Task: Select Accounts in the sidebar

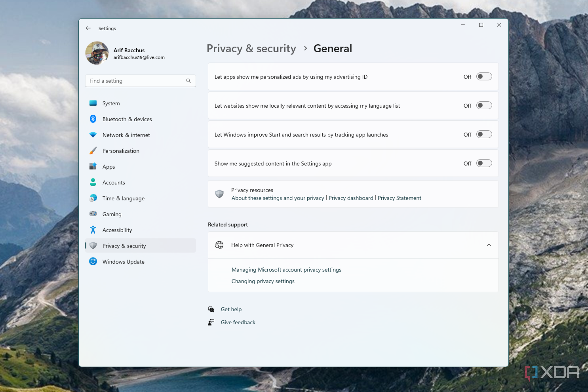Action: pos(140,183)
